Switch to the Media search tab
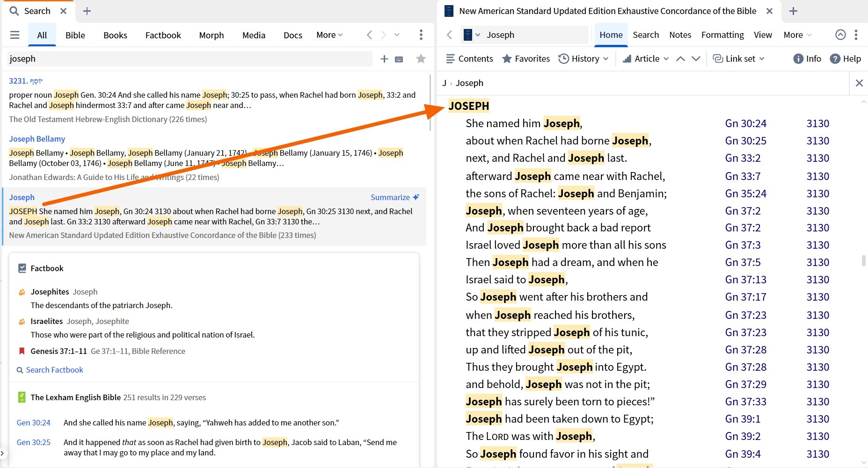Viewport: 868px width, 468px height. (x=254, y=35)
